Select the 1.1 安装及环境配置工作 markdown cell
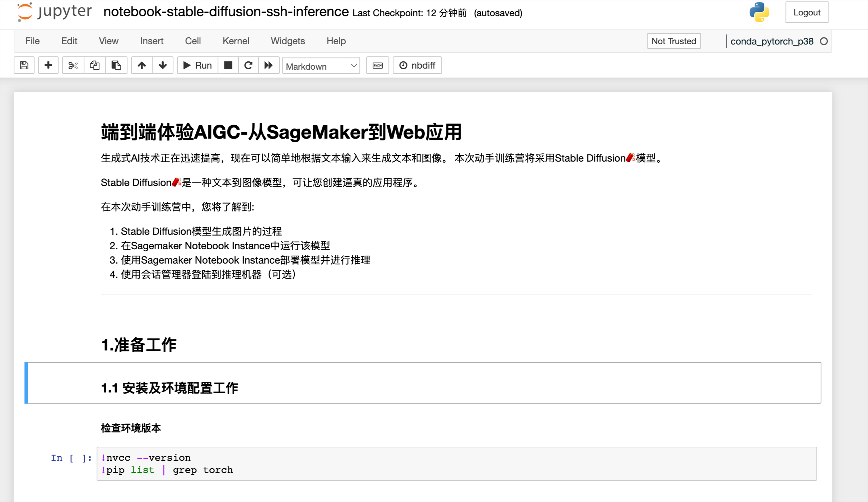The width and height of the screenshot is (868, 502). pos(423,383)
